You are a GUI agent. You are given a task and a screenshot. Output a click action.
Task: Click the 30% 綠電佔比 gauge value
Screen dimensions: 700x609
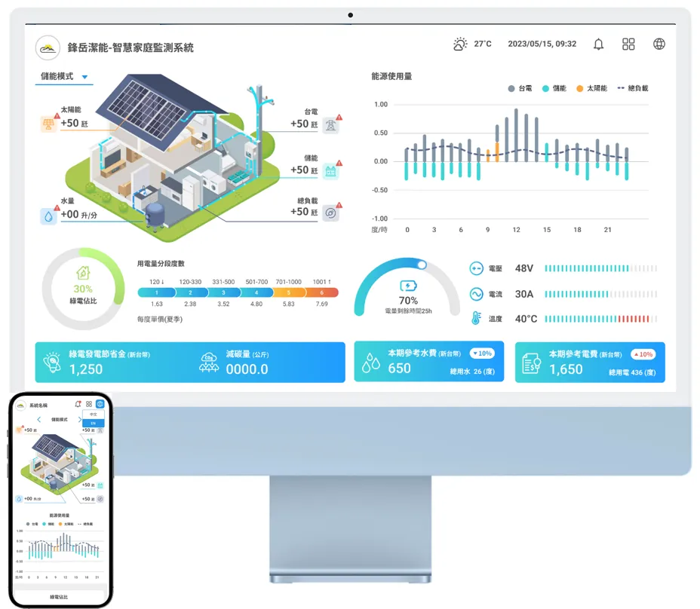[83, 289]
